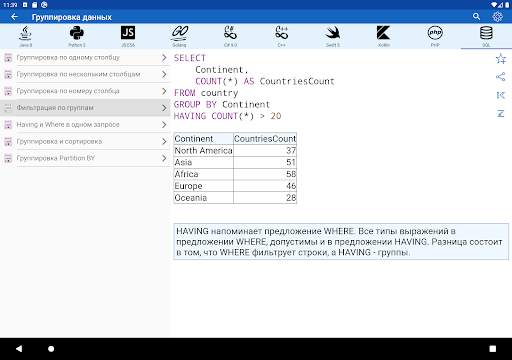Click the 'Continent' column header
This screenshot has height=360, width=512.
coord(203,139)
